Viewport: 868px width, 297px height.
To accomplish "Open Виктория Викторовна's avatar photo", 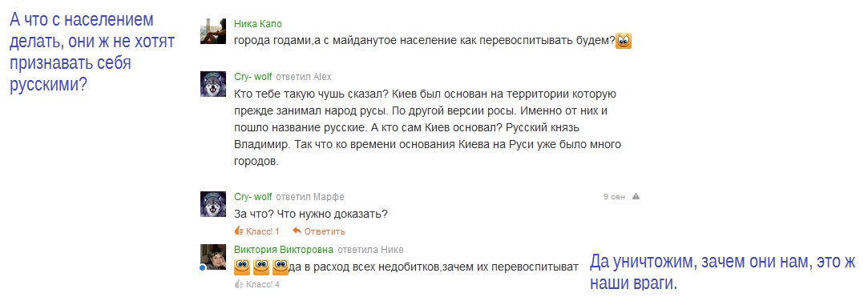I will 212,257.
